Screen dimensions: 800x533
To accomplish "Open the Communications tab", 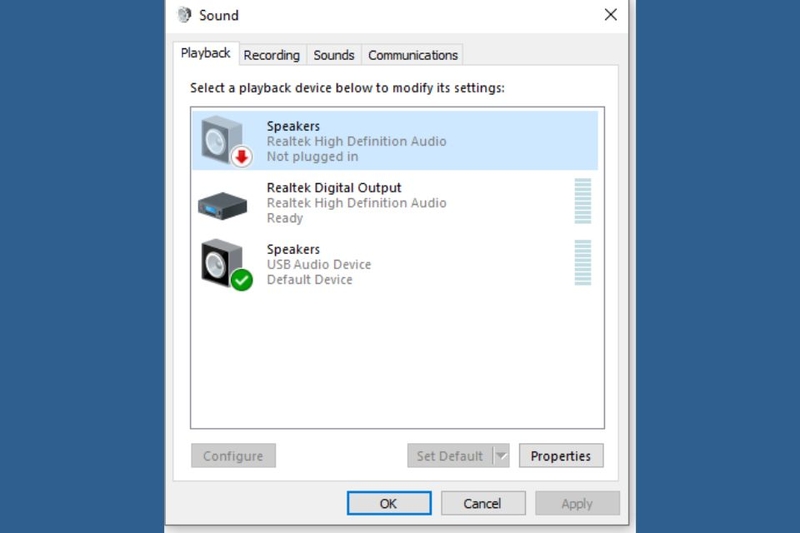I will (x=413, y=55).
